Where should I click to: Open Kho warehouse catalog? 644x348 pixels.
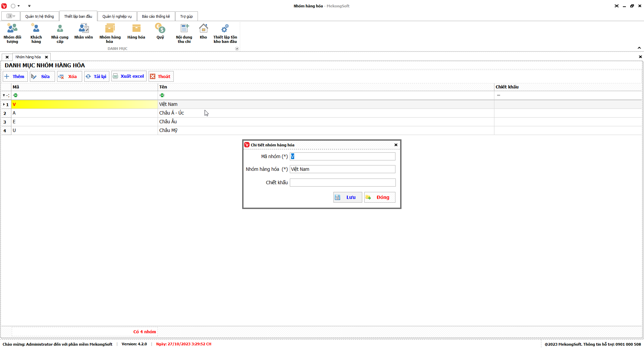[x=203, y=32]
